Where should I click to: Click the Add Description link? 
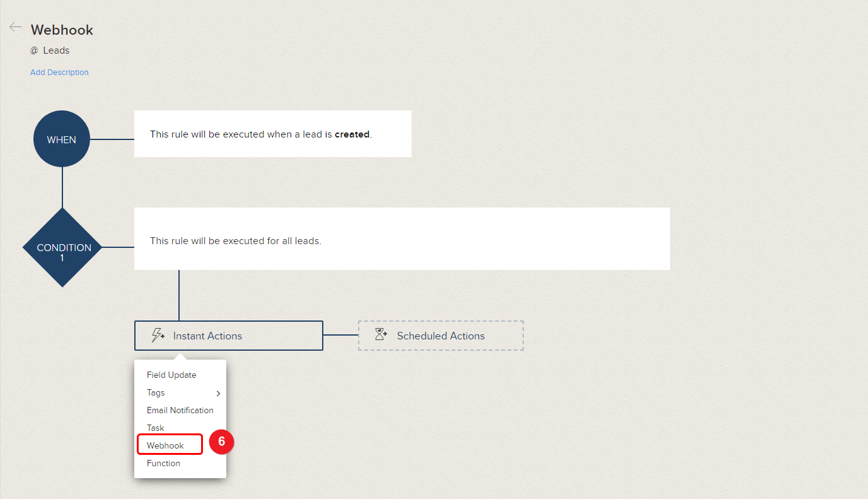pyautogui.click(x=59, y=73)
